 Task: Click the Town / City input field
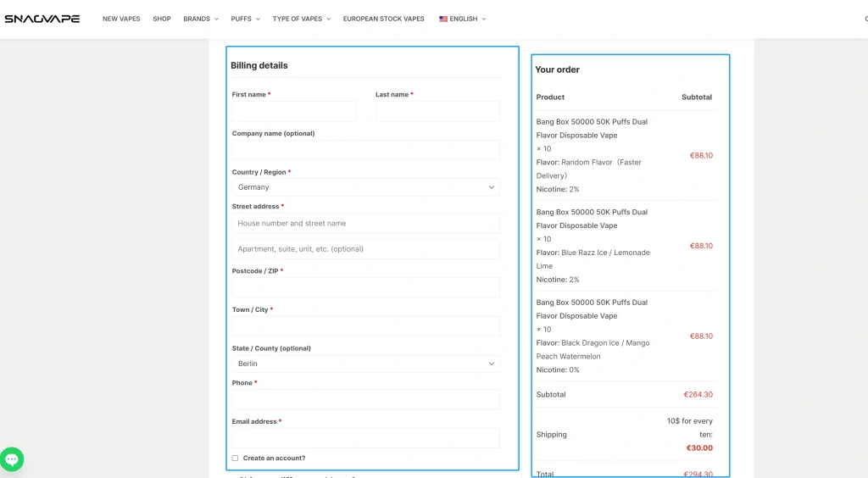pyautogui.click(x=366, y=326)
